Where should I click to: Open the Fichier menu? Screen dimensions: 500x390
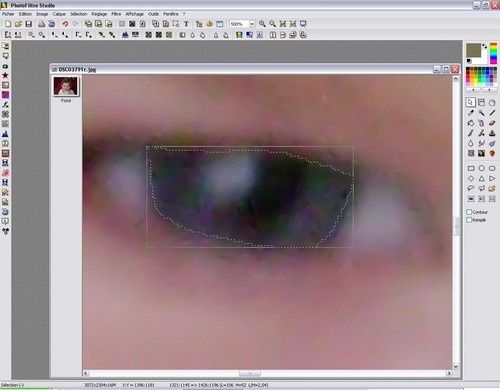click(8, 14)
